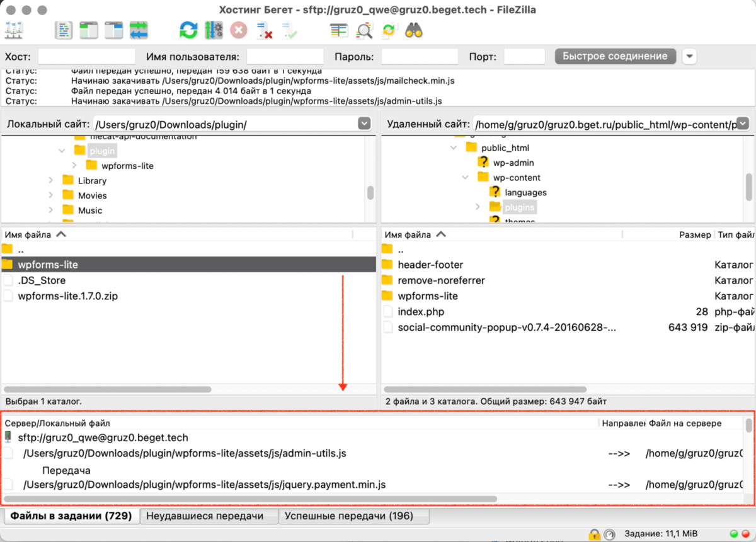Click the Хост input field
Viewport: 756px width, 542px height.
[87, 57]
